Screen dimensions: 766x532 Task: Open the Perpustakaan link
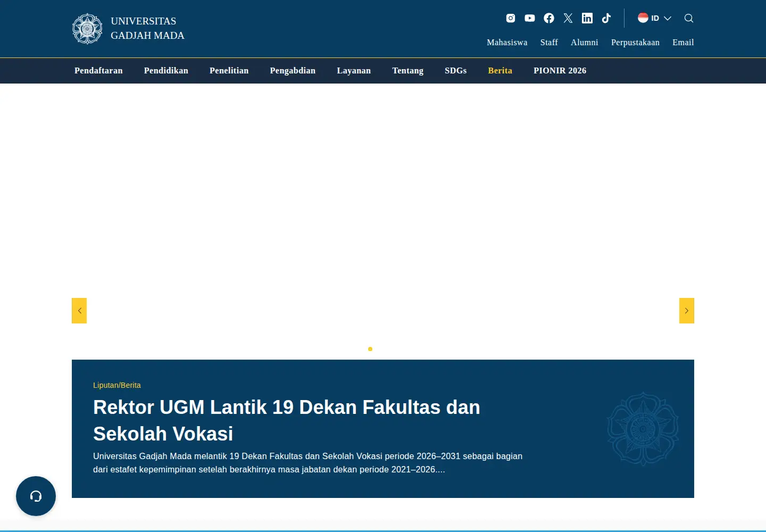click(x=635, y=43)
